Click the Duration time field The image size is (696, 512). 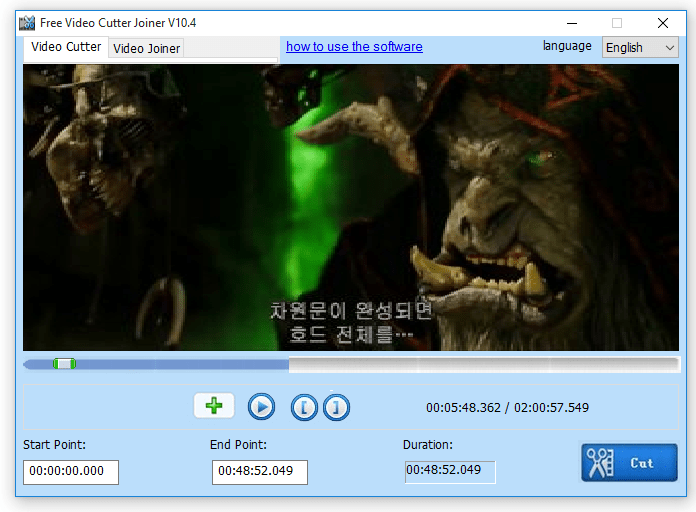point(450,472)
